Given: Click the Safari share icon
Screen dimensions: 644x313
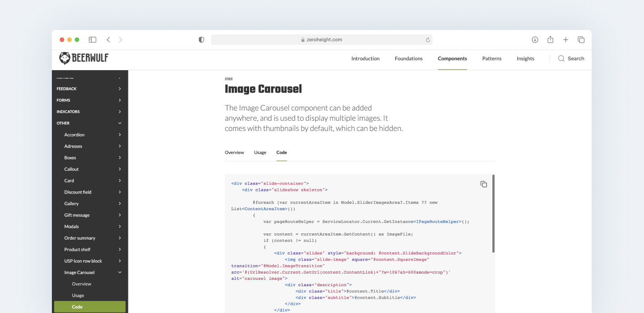Looking at the screenshot, I should tap(550, 39).
